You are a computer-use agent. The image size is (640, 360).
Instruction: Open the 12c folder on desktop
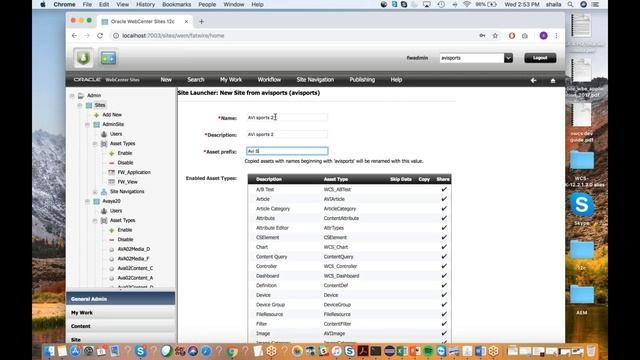582,250
